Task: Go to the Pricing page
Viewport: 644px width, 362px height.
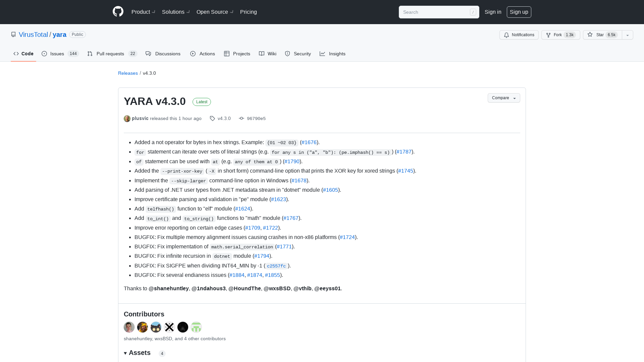Action: [x=249, y=12]
